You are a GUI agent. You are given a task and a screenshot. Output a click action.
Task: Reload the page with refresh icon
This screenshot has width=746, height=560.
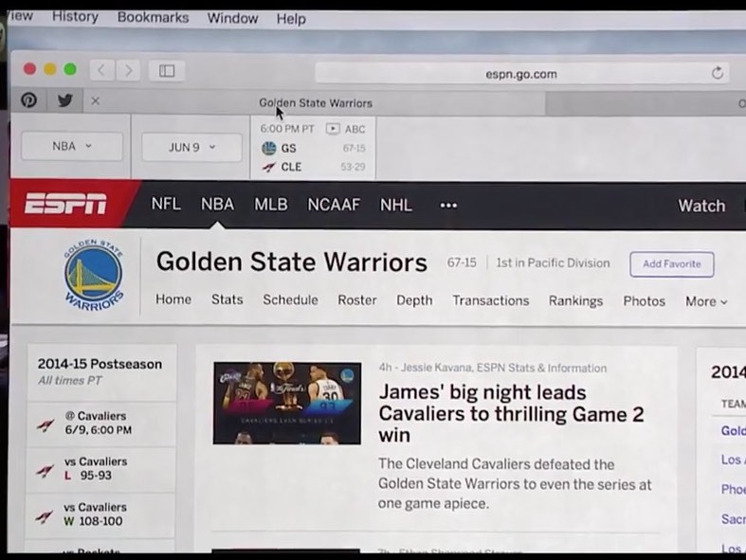[717, 73]
